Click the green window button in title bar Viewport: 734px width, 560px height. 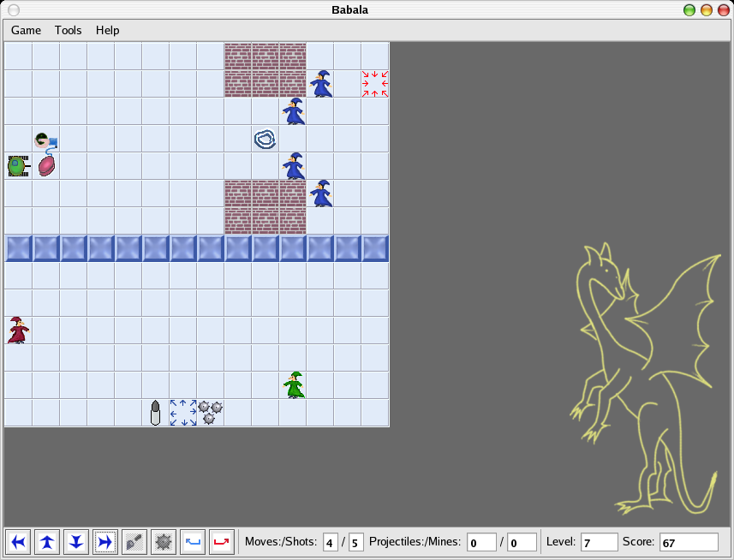[689, 9]
